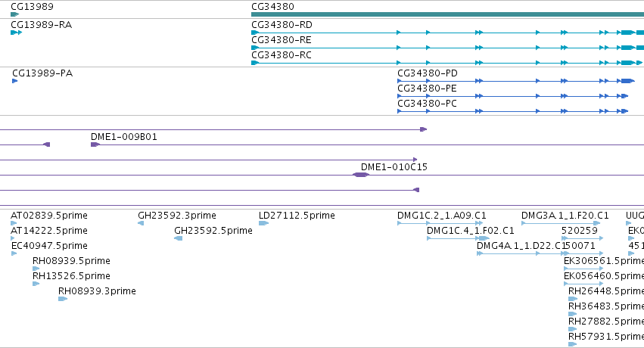
Task: Select the CG34380 gene bar
Action: pyautogui.click(x=448, y=14)
